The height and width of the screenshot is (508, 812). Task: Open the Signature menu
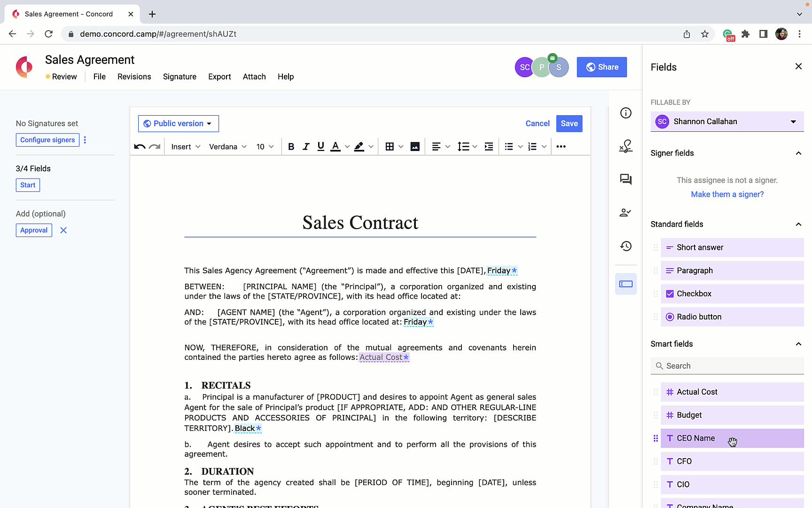(x=180, y=77)
